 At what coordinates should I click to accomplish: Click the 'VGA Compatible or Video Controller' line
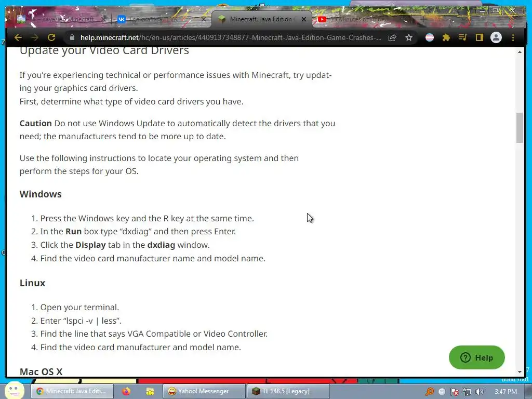[154, 334]
